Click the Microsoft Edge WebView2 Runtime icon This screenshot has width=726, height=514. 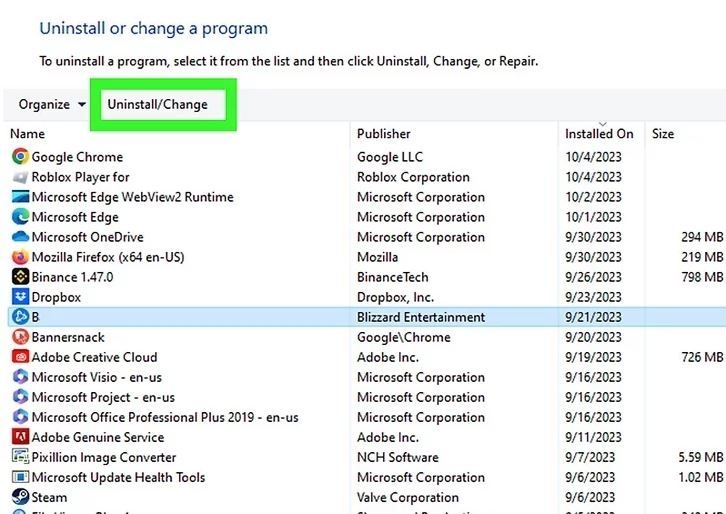20,197
